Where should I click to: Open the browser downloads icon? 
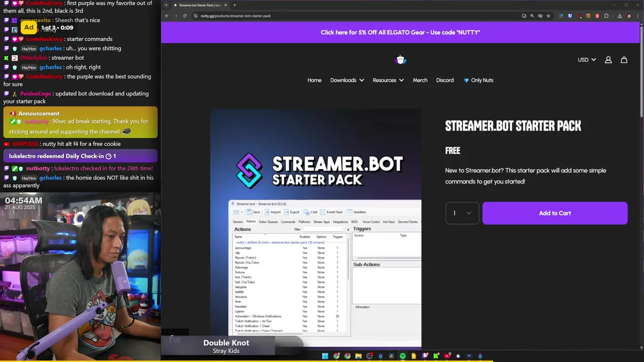click(x=619, y=16)
